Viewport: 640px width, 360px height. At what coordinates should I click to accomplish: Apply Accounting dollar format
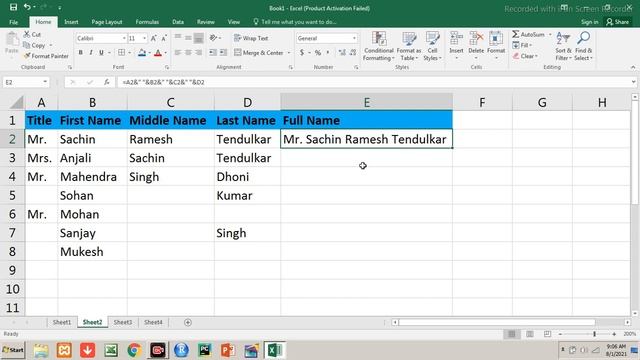coord(302,52)
